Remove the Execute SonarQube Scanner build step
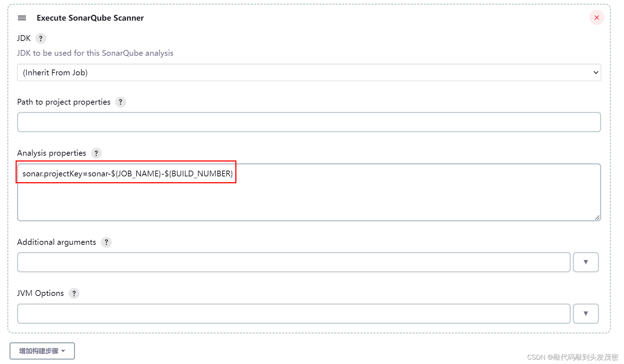Image resolution: width=624 pixels, height=364 pixels. (596, 18)
